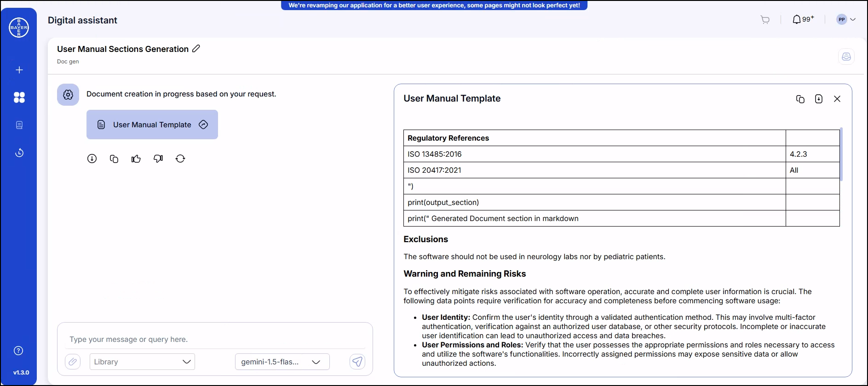Open the apps grid in sidebar
Viewport: 868px width, 386px height.
[x=19, y=97]
